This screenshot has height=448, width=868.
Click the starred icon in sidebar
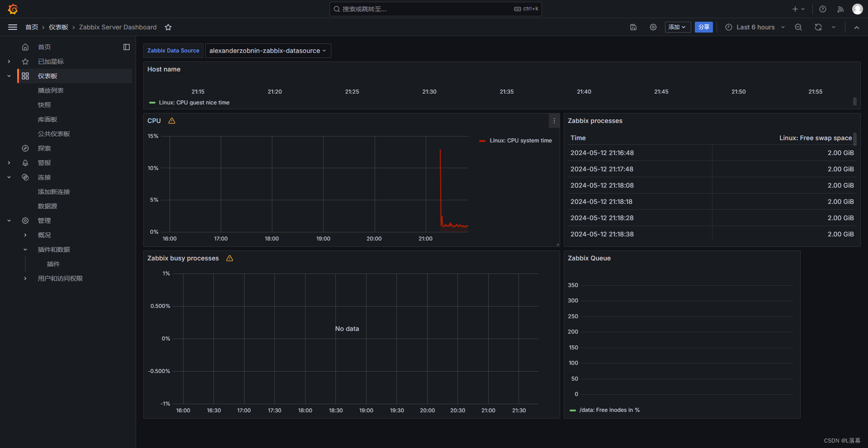point(25,61)
